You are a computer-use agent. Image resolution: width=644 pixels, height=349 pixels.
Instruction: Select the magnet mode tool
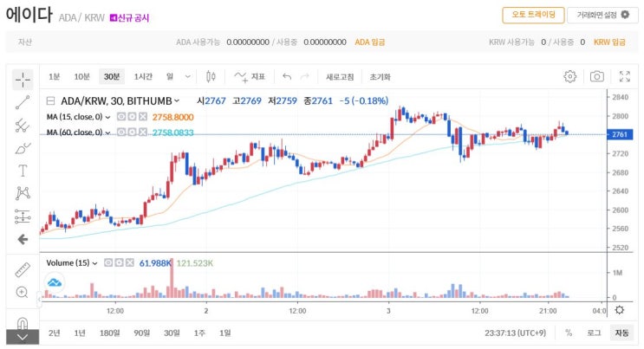[x=23, y=323]
